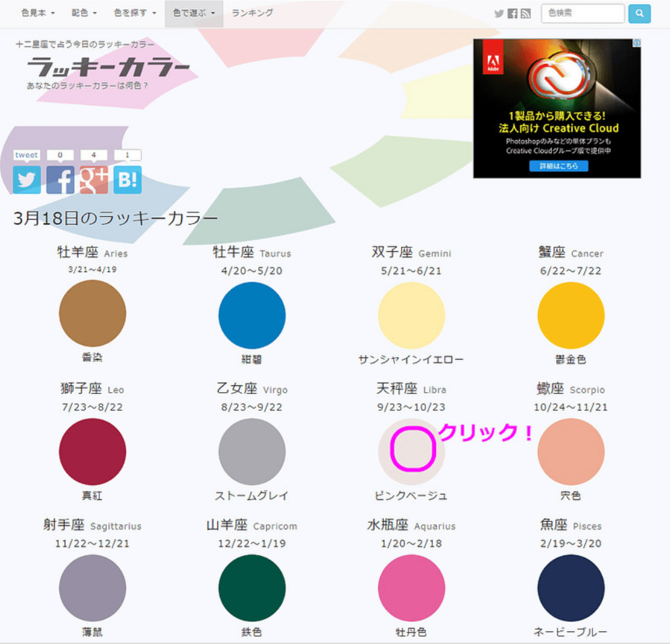The height and width of the screenshot is (644, 670).
Task: Click the 詳細はこちら button in Adobe ad
Action: pyautogui.click(x=559, y=166)
